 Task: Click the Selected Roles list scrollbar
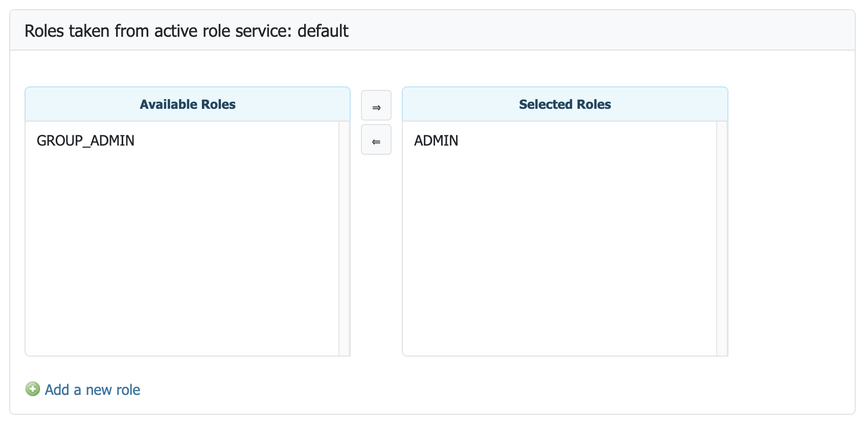pos(722,238)
